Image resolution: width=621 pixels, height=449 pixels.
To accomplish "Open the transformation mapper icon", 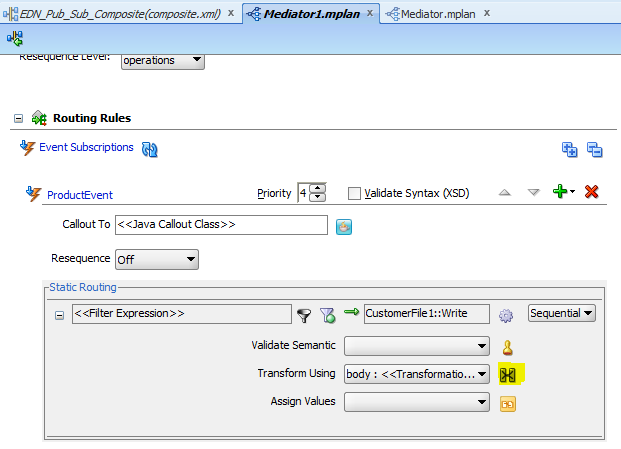I will [x=508, y=375].
